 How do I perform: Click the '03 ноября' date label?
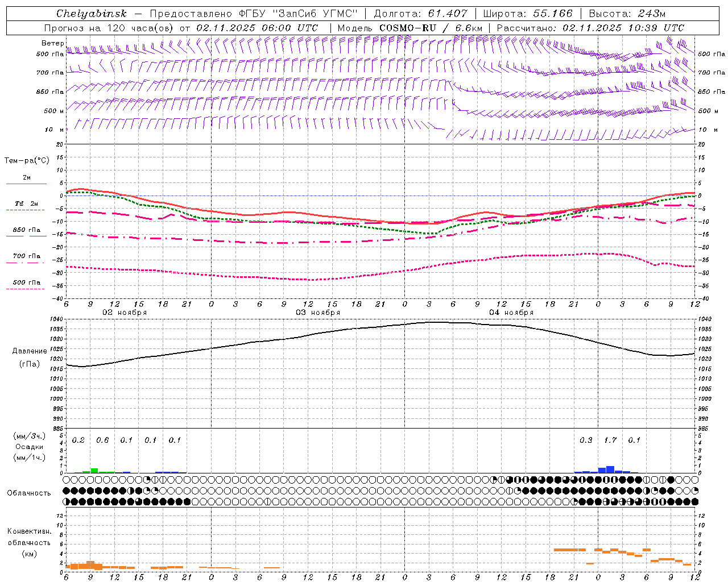point(318,313)
